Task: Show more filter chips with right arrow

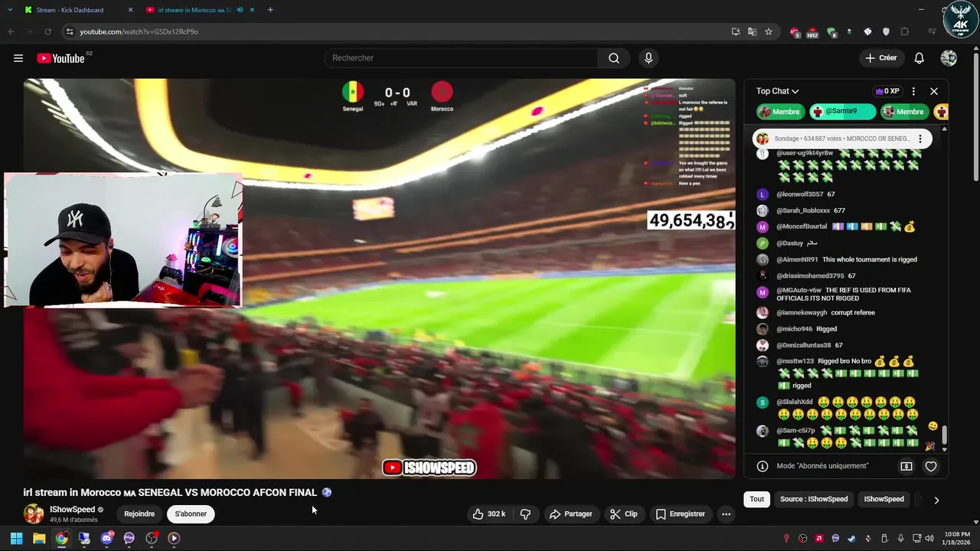Action: click(x=936, y=500)
